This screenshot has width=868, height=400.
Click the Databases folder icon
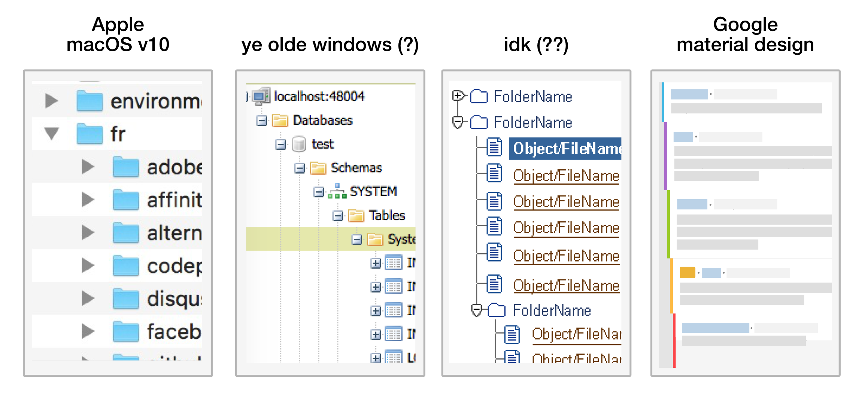coord(280,121)
